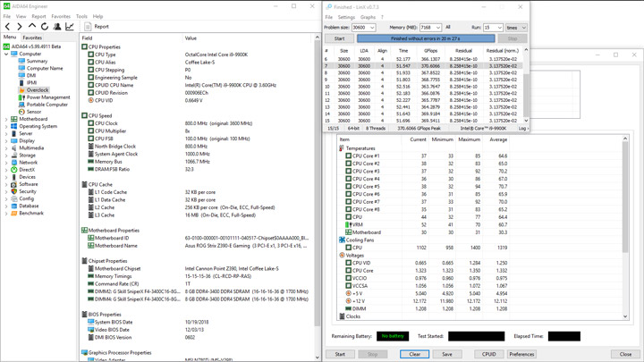Viewport: 644px width, 362px height.
Task: Click the CPUID button
Action: pyautogui.click(x=488, y=354)
